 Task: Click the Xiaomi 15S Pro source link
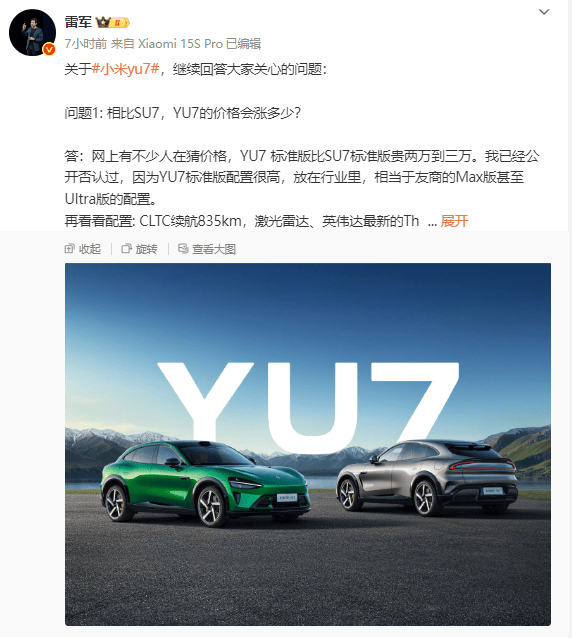(180, 44)
